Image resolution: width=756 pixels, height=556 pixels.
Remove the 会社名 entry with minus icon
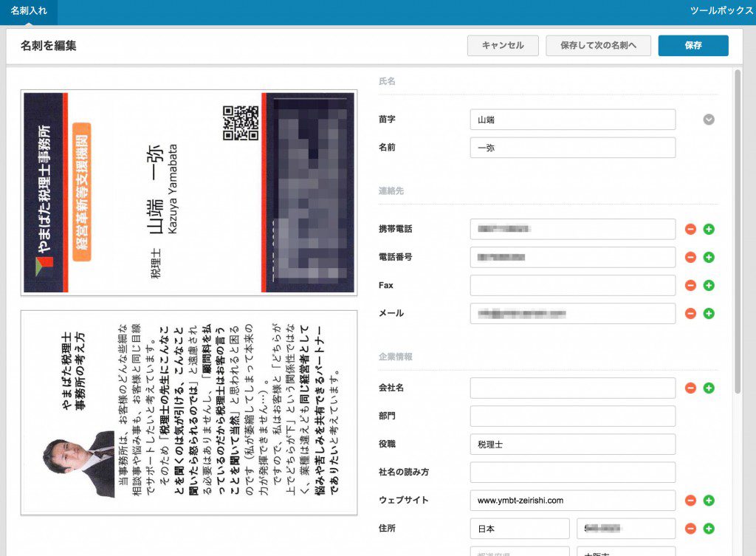(690, 388)
